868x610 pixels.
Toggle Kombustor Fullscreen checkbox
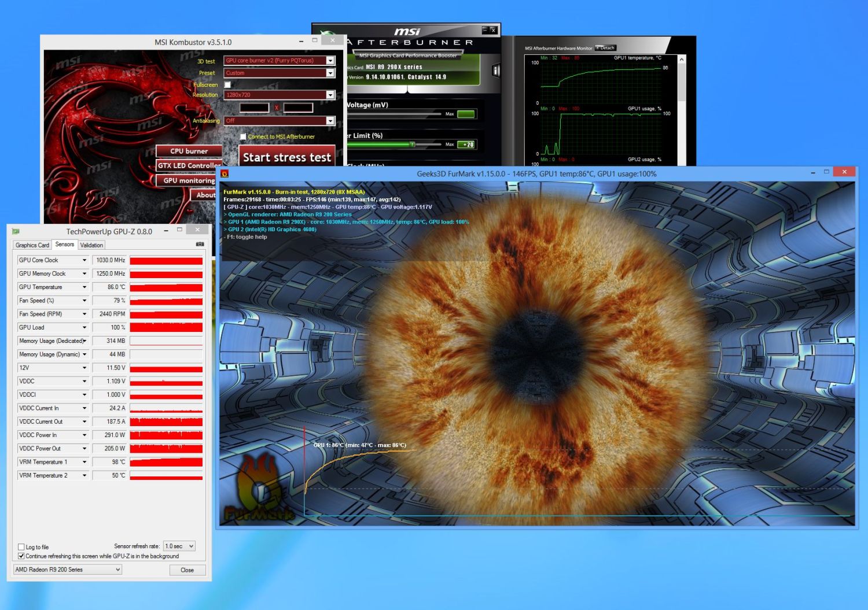click(x=227, y=84)
